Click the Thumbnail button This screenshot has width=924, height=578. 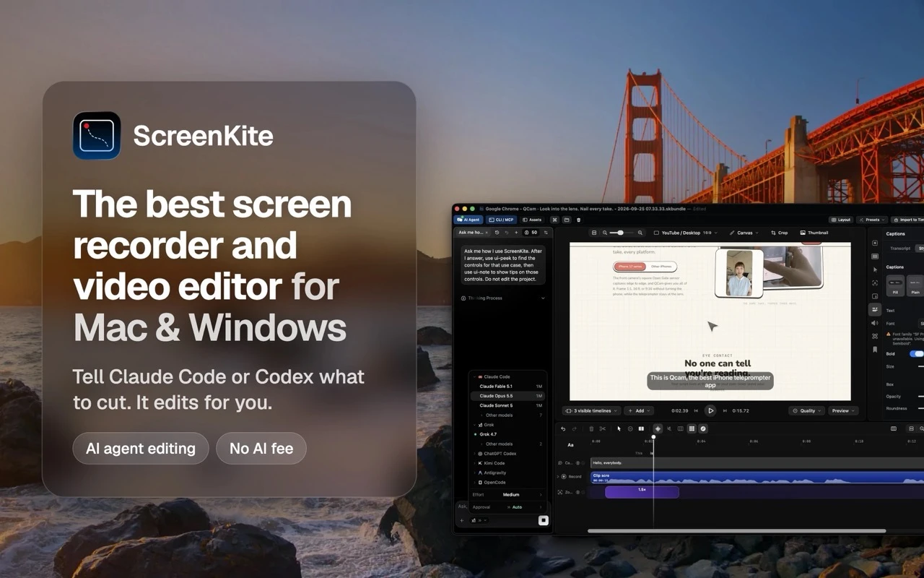point(814,233)
